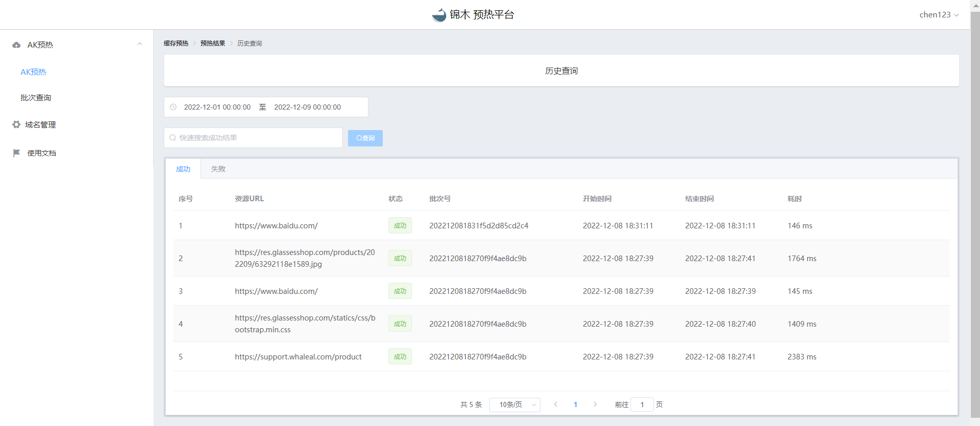980x426 pixels.
Task: Click the flag icon beside 使用文档
Action: 16,153
